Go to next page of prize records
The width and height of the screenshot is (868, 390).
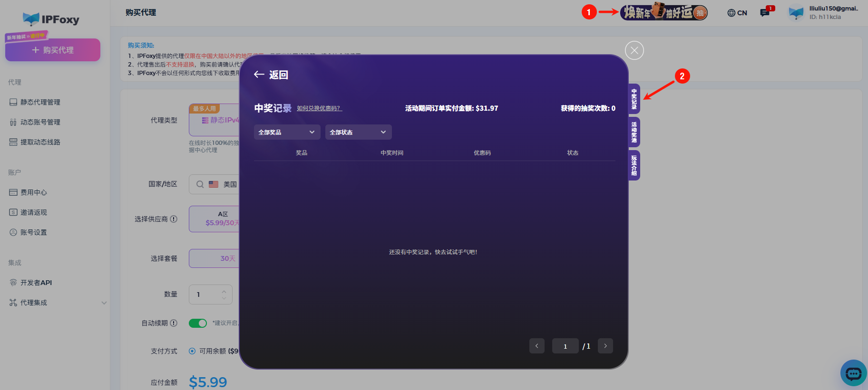[605, 346]
